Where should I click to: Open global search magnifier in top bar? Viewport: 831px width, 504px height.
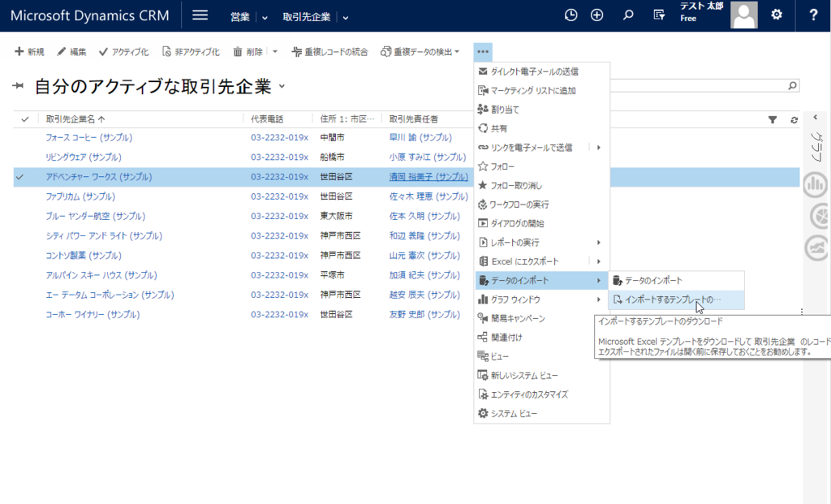point(628,15)
